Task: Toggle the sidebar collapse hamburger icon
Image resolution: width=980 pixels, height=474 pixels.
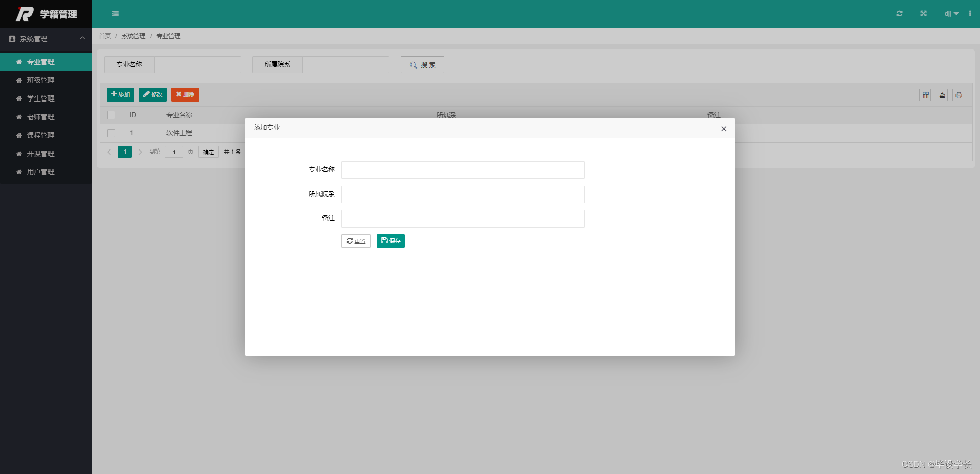Action: (x=115, y=14)
